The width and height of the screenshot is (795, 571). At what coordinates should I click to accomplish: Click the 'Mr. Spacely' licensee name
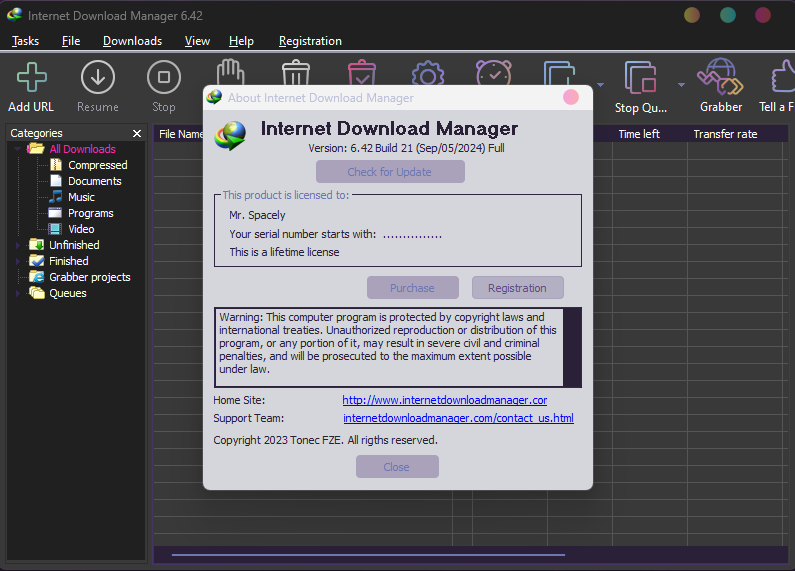click(x=257, y=215)
